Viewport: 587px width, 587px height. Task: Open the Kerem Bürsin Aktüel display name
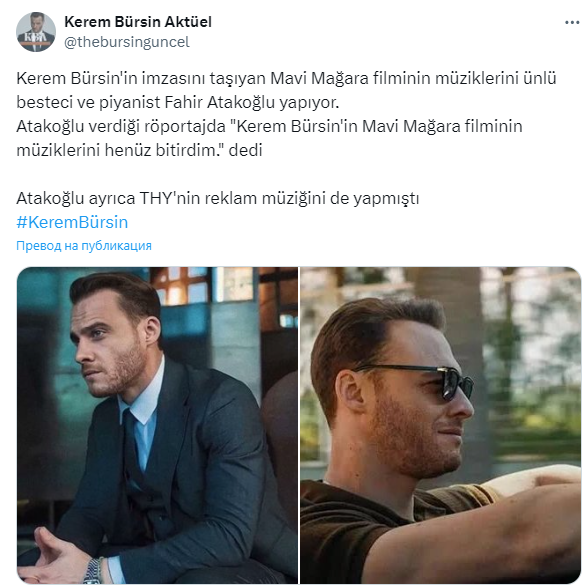(138, 22)
